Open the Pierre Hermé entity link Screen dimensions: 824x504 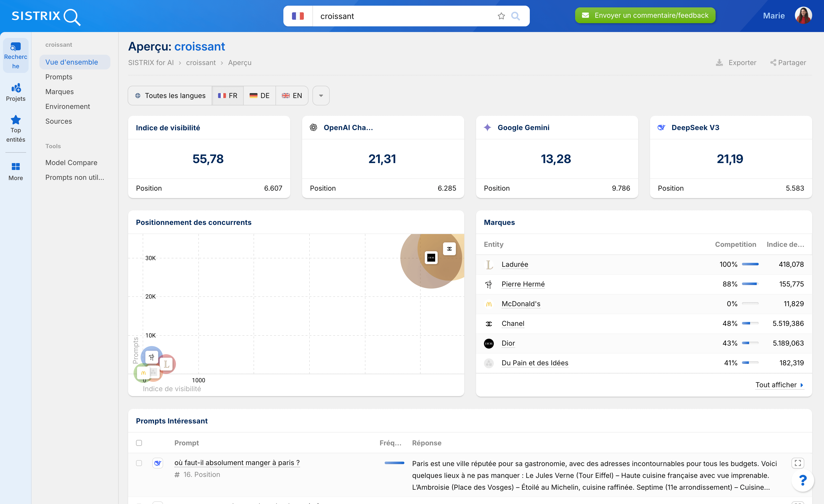click(x=523, y=284)
